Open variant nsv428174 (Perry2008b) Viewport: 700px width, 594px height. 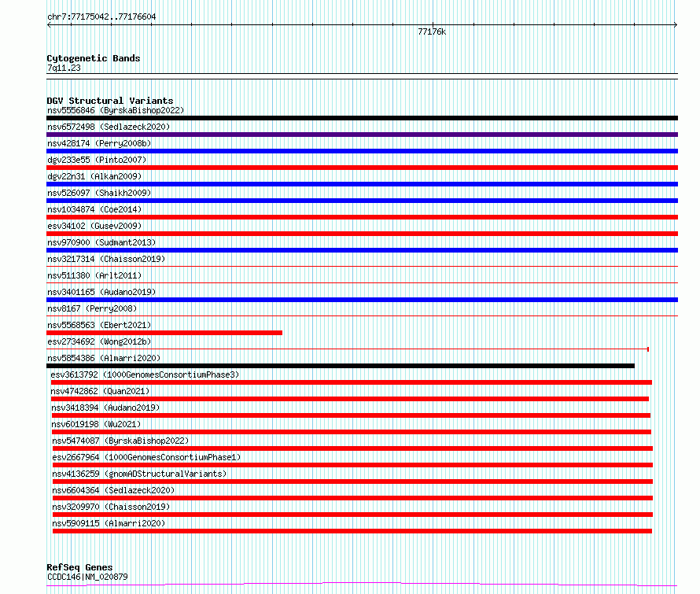click(99, 143)
